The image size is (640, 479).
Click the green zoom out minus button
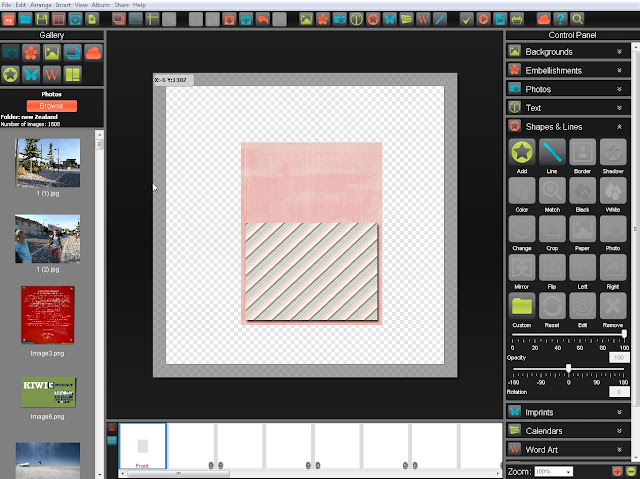[x=631, y=472]
